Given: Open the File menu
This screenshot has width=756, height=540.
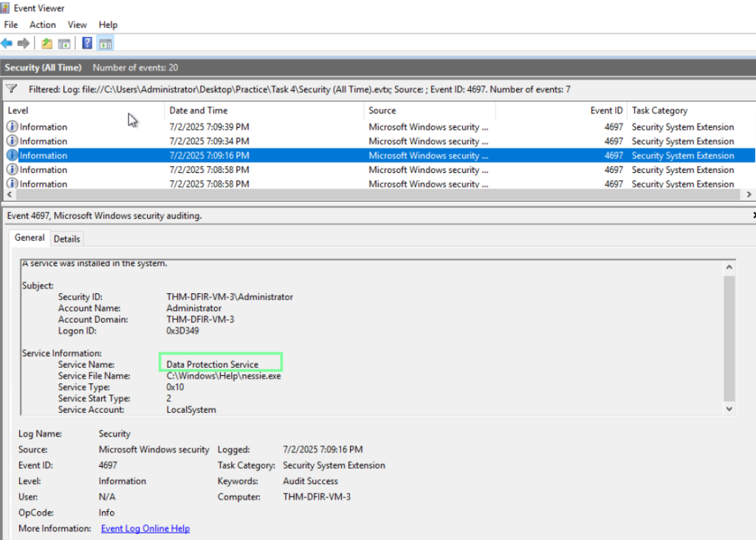Looking at the screenshot, I should [x=10, y=24].
